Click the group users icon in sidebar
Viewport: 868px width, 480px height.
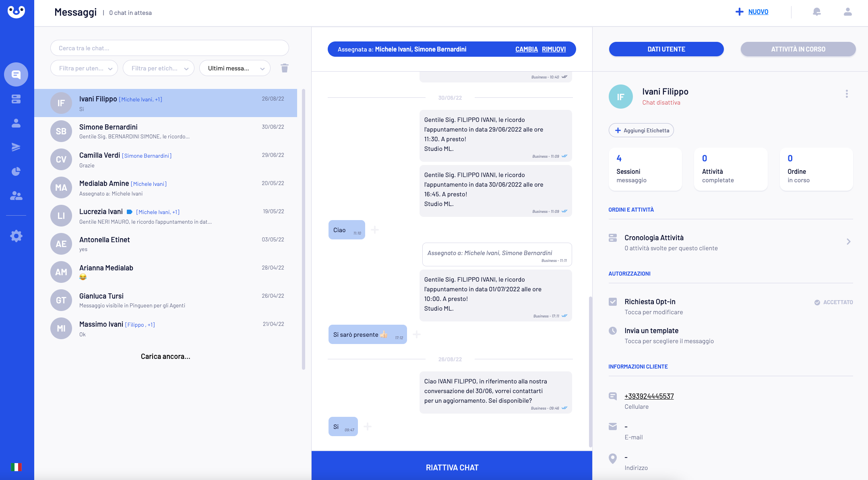pos(16,196)
